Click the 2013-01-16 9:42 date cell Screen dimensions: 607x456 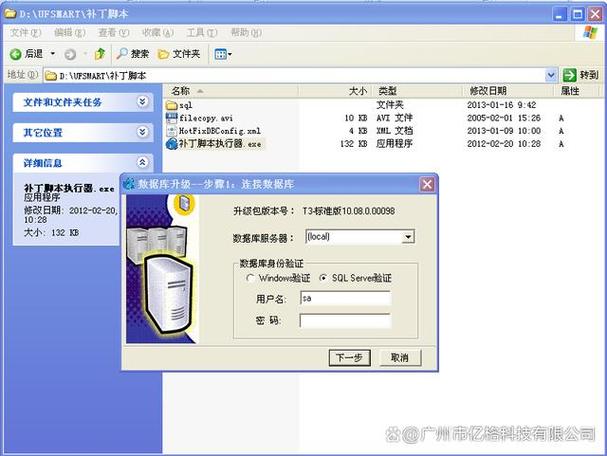(x=501, y=105)
